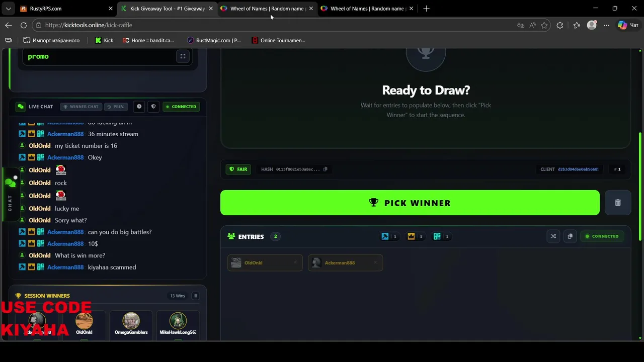The image size is (644, 362).
Task: Click the client seed value
Action: coord(578,169)
